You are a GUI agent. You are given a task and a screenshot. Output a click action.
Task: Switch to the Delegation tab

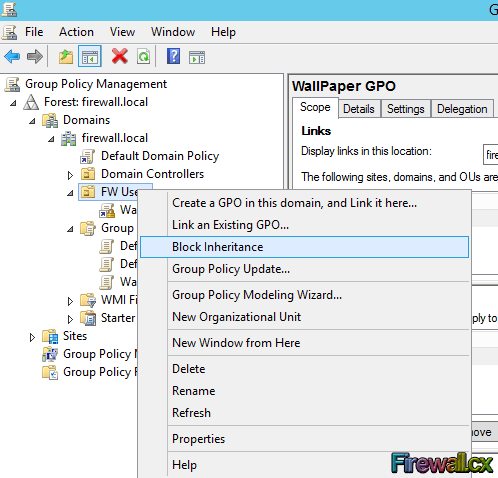coord(462,109)
